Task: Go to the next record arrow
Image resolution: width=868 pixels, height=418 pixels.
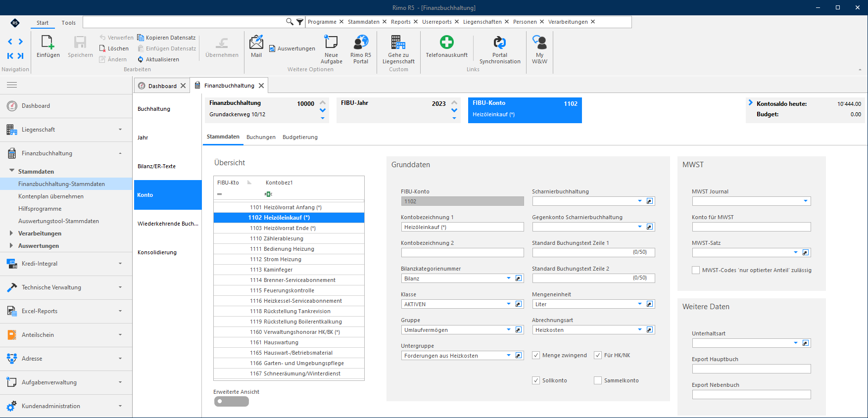Action: pyautogui.click(x=20, y=42)
